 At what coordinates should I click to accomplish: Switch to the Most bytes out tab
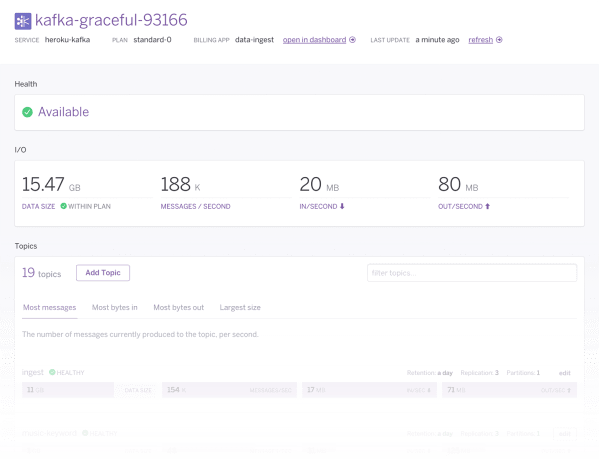tap(178, 308)
